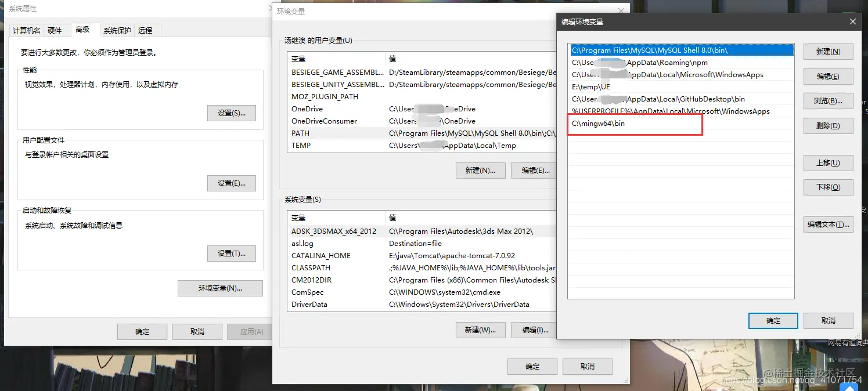Click 编辑文本(T) button
Image resolution: width=868 pixels, height=391 pixels.
[x=828, y=225]
